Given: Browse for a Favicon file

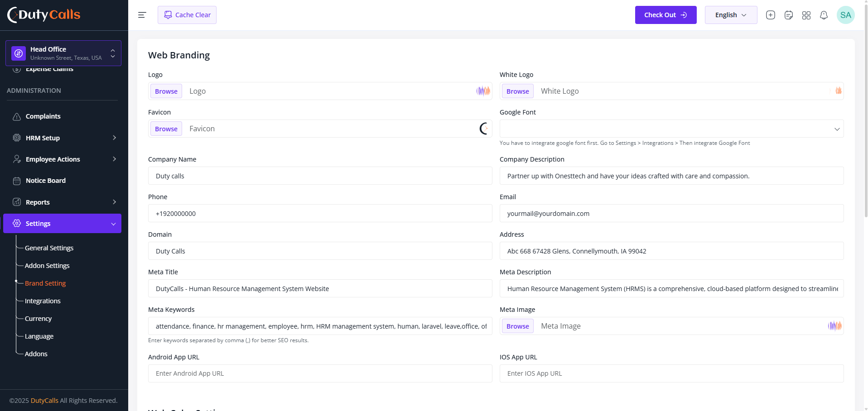Looking at the screenshot, I should (166, 129).
